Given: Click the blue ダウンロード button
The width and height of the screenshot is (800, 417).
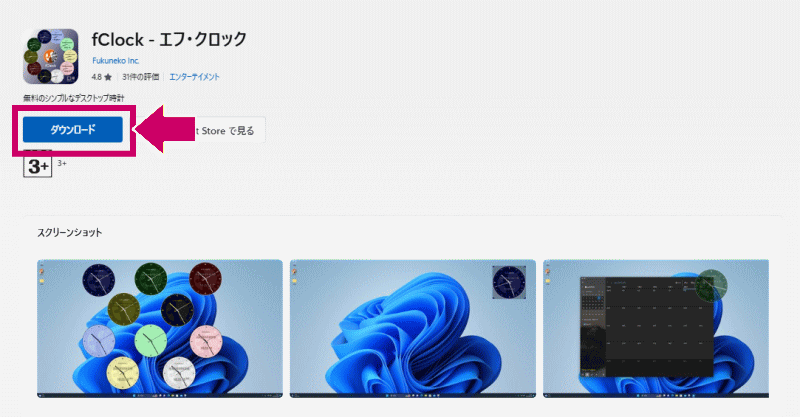Looking at the screenshot, I should click(x=72, y=130).
